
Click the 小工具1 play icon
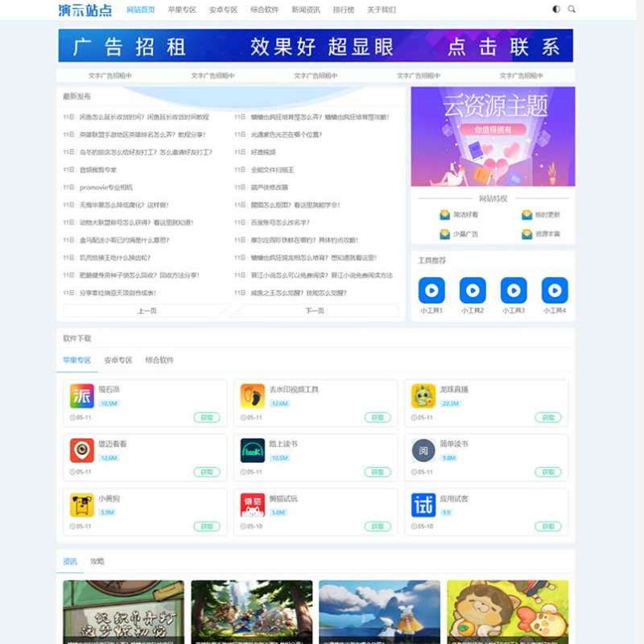[x=431, y=290]
